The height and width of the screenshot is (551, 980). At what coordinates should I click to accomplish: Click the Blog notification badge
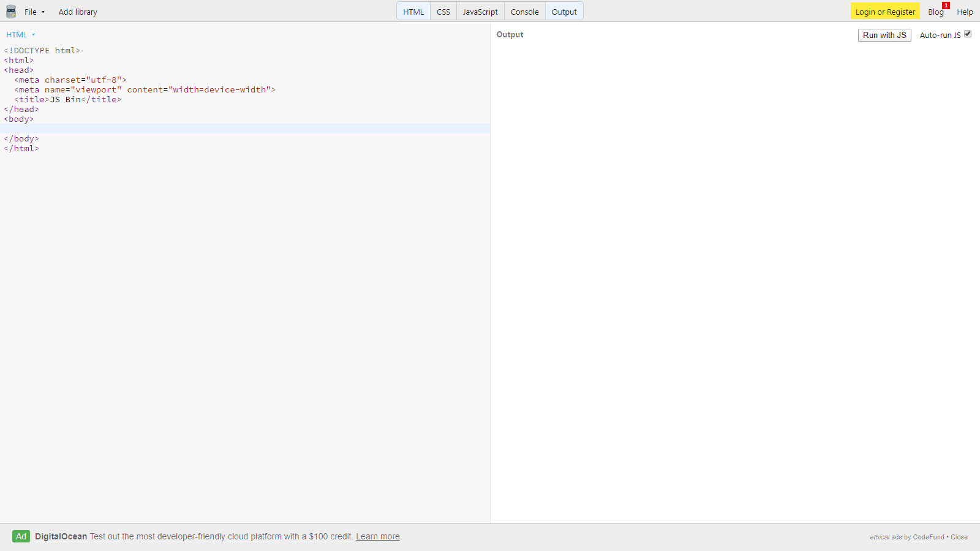click(946, 6)
